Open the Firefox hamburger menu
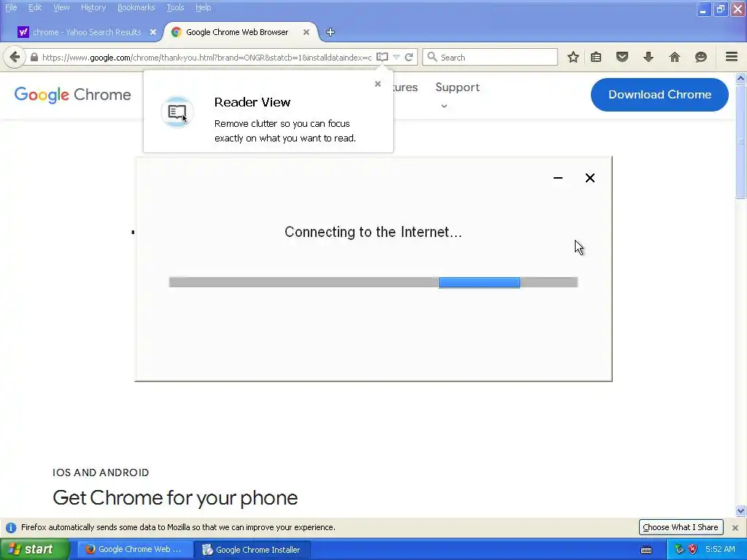747x560 pixels. pyautogui.click(x=732, y=57)
